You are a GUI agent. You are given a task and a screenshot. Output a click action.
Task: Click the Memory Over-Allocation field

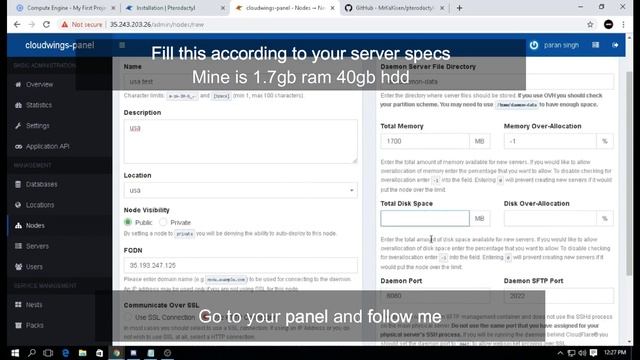[550, 141]
